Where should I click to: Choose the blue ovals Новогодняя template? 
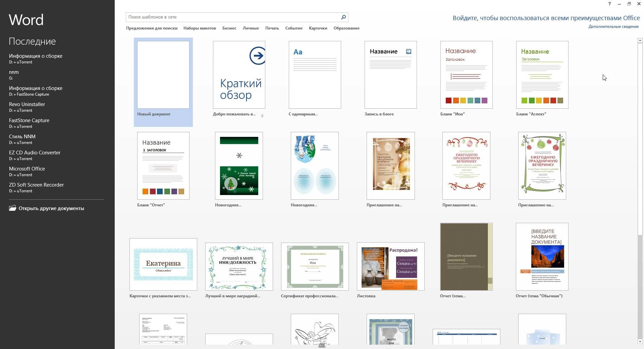pos(315,166)
